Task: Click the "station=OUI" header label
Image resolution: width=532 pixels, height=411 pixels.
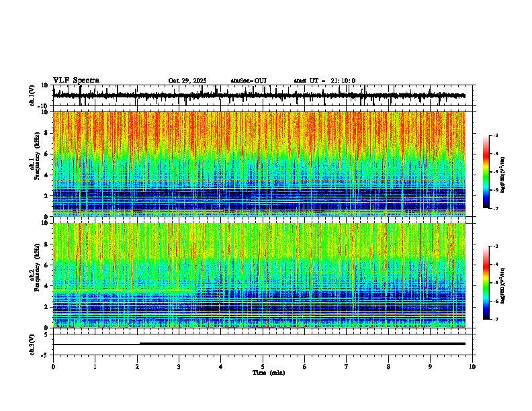Action: click(249, 81)
